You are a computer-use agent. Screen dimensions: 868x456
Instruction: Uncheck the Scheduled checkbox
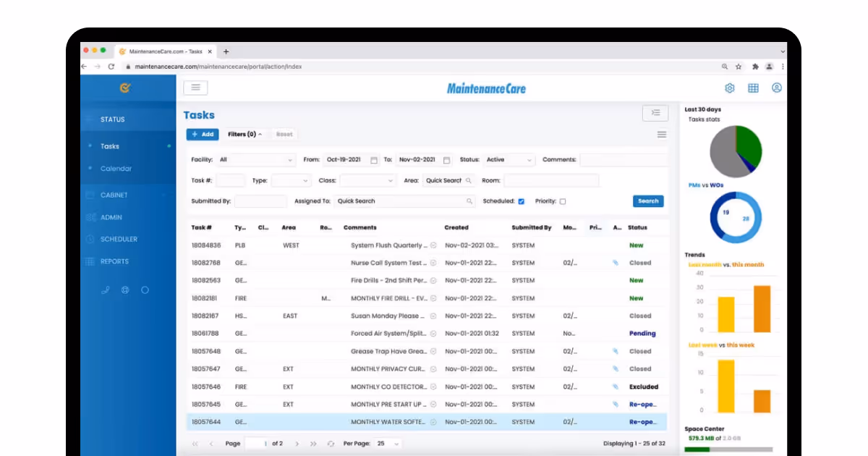pyautogui.click(x=522, y=201)
